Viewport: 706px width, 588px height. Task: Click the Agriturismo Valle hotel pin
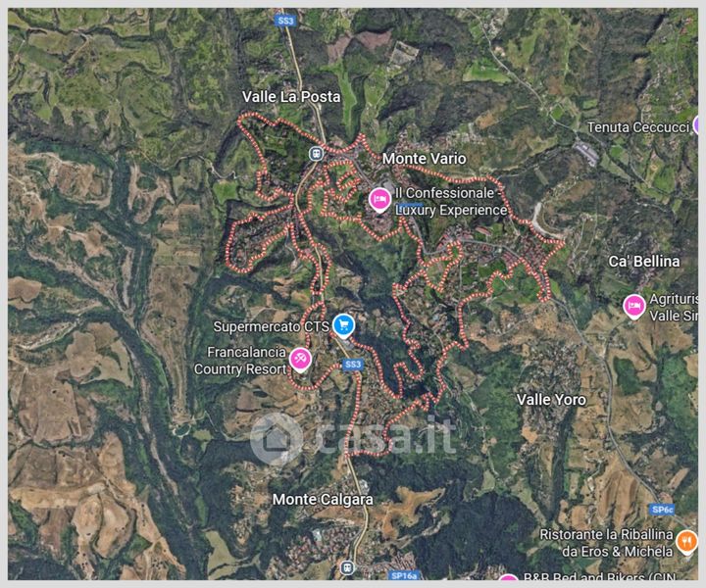(634, 307)
